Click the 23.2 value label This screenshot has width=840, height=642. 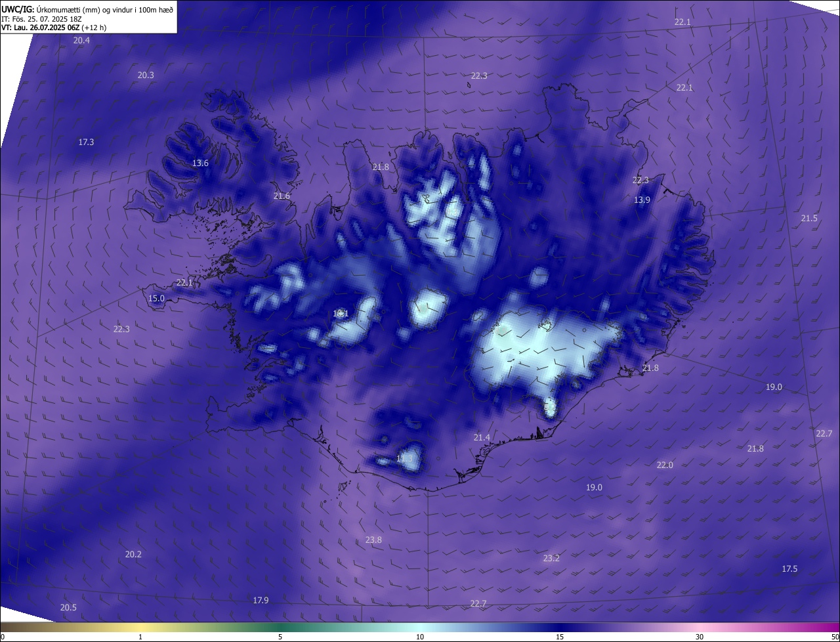(551, 559)
